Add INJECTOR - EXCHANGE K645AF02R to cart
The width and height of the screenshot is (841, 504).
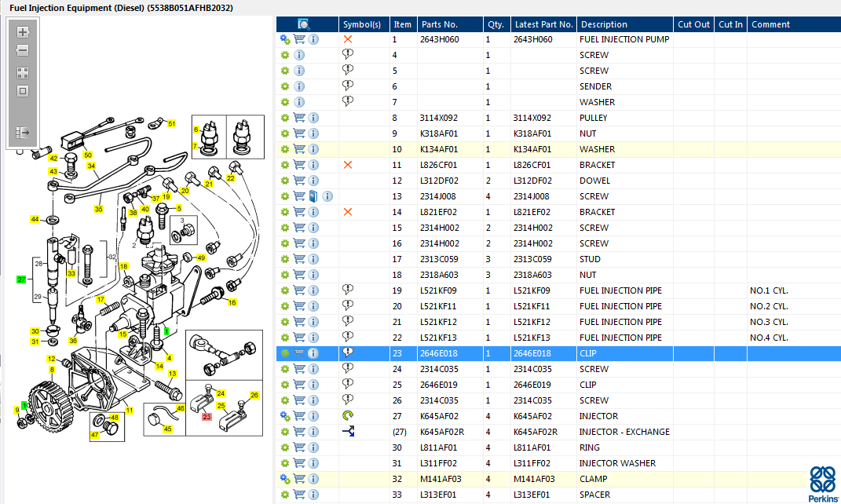(x=299, y=432)
